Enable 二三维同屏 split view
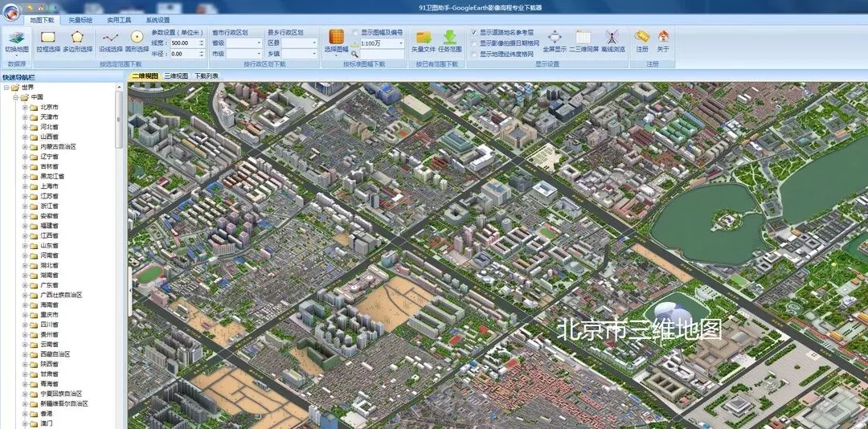Screen dimensions: 868x429 [583, 42]
